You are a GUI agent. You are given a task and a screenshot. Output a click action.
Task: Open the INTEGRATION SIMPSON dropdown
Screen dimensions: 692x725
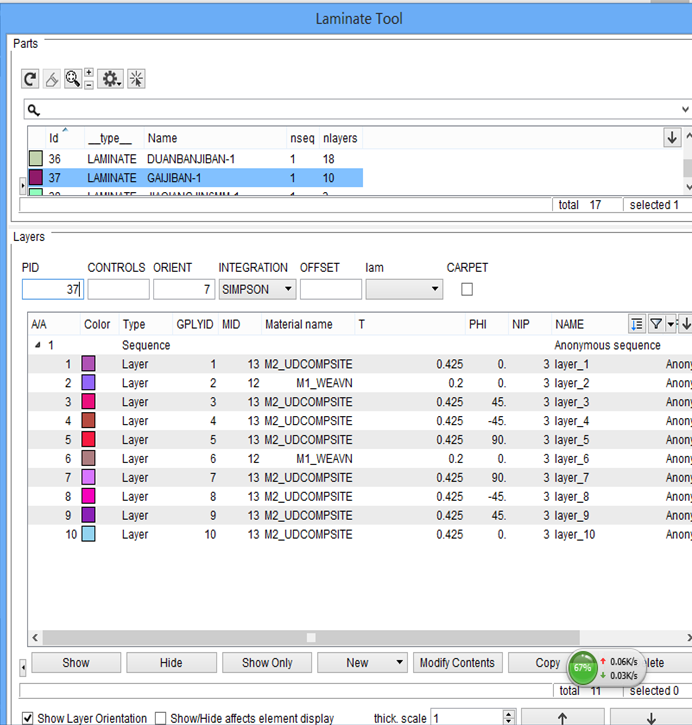point(257,289)
